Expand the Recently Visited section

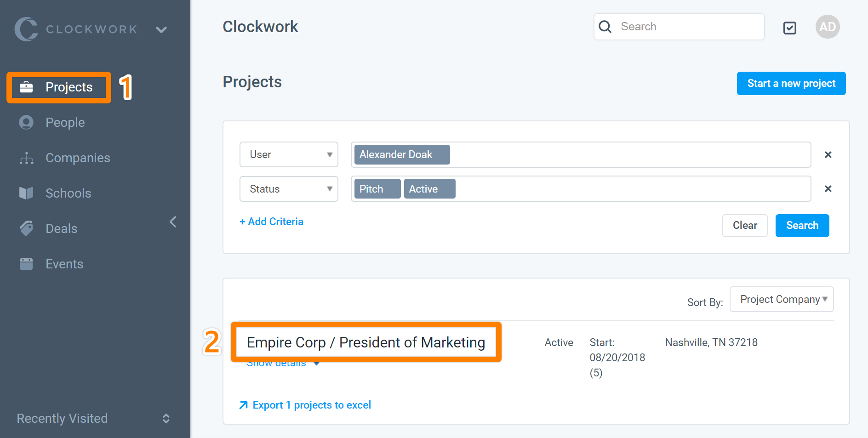[x=166, y=418]
